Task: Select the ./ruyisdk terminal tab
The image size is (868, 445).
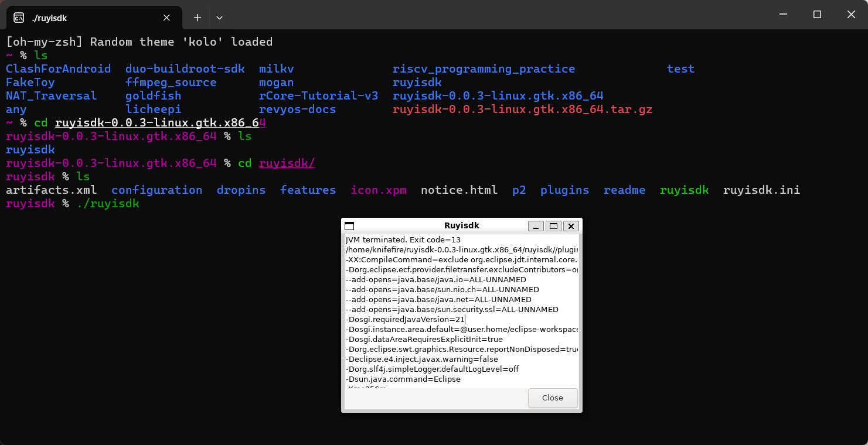Action: click(88, 18)
